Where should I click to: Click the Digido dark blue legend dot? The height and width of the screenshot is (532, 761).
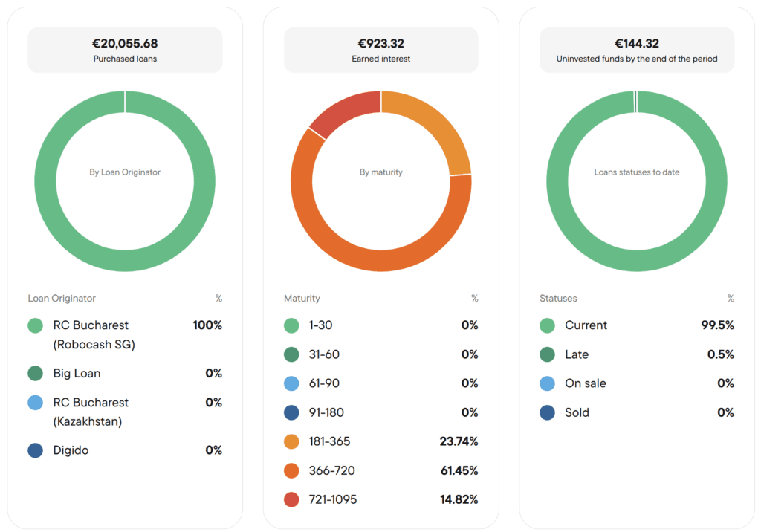(36, 450)
